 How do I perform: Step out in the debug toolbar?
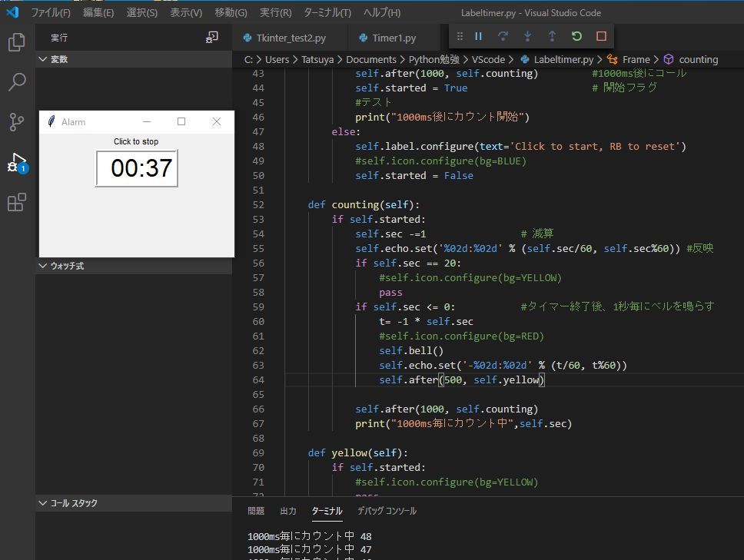[552, 36]
